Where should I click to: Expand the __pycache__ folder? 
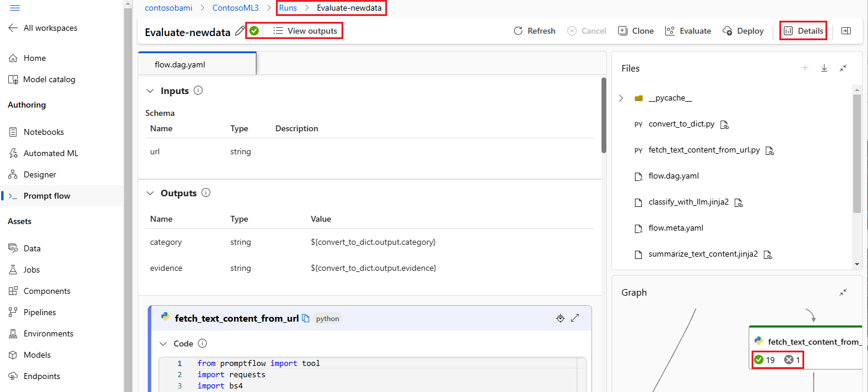click(x=620, y=98)
